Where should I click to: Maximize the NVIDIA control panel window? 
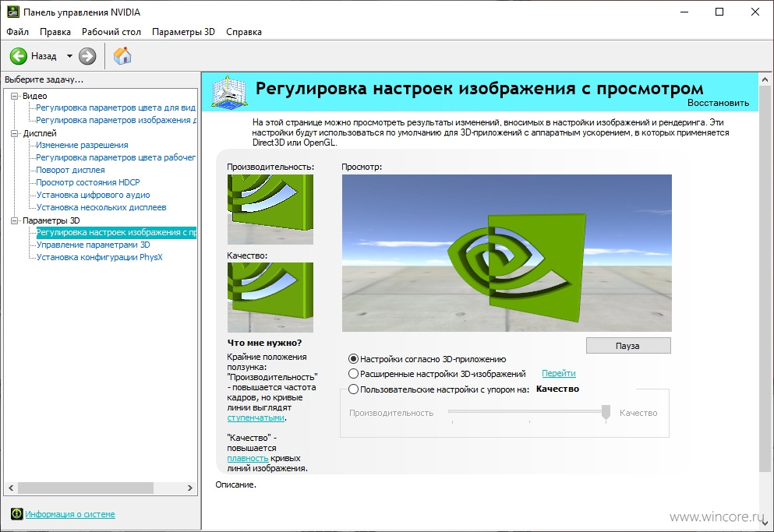tap(719, 12)
